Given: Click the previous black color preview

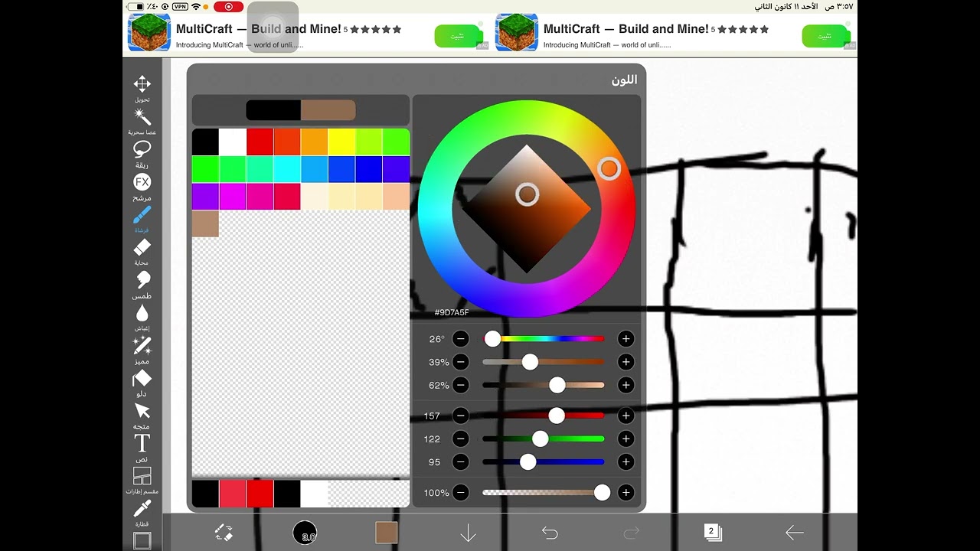Looking at the screenshot, I should pyautogui.click(x=273, y=110).
